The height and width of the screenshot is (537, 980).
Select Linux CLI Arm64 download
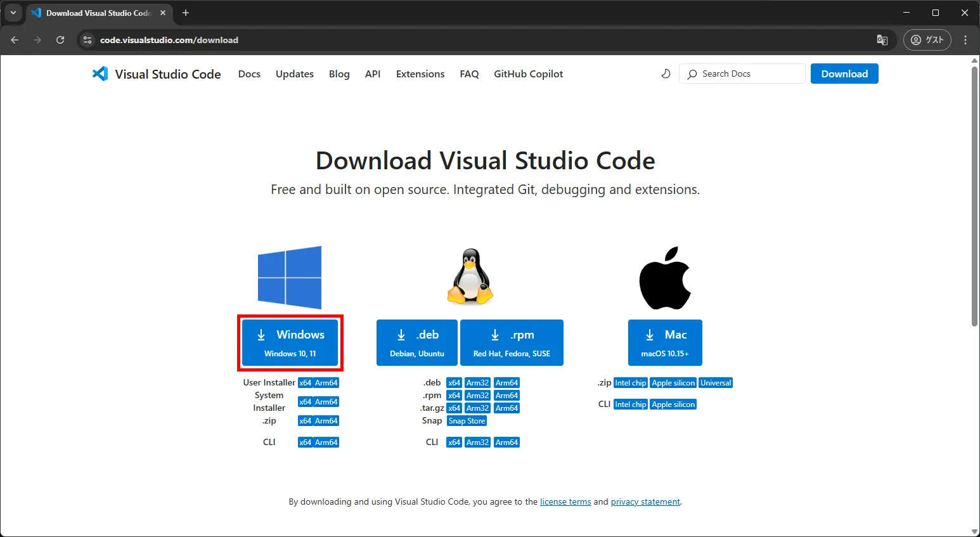click(507, 443)
